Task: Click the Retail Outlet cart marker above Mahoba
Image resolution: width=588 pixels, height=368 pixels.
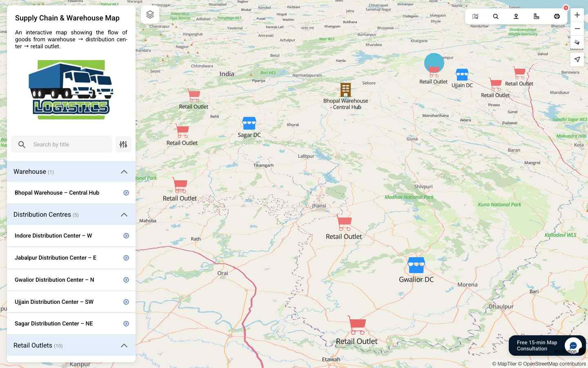Action: (180, 185)
